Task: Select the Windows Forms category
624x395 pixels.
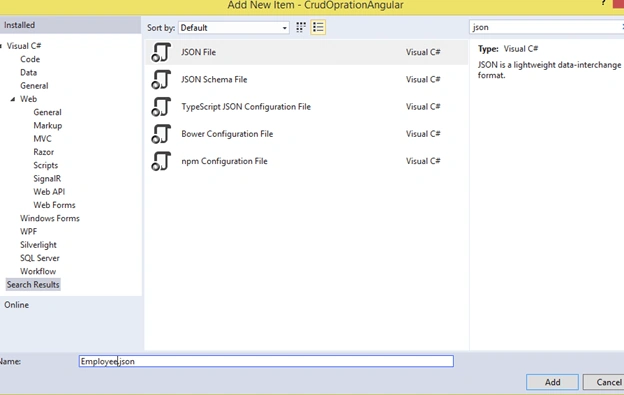Action: tap(50, 218)
